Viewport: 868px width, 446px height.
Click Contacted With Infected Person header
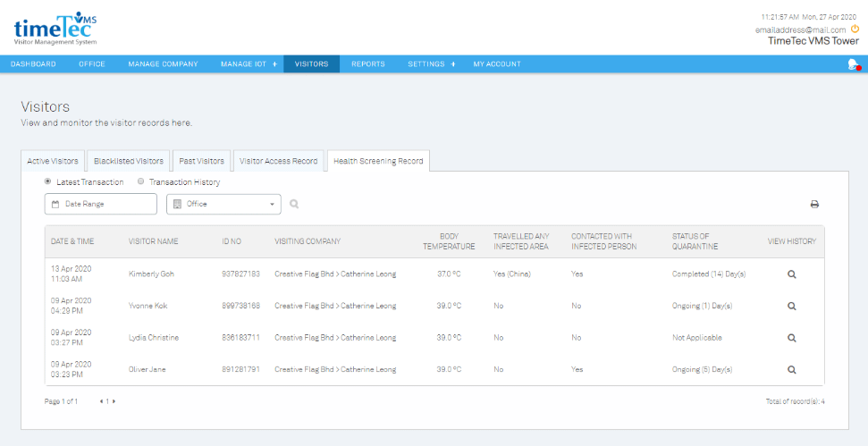[604, 241]
